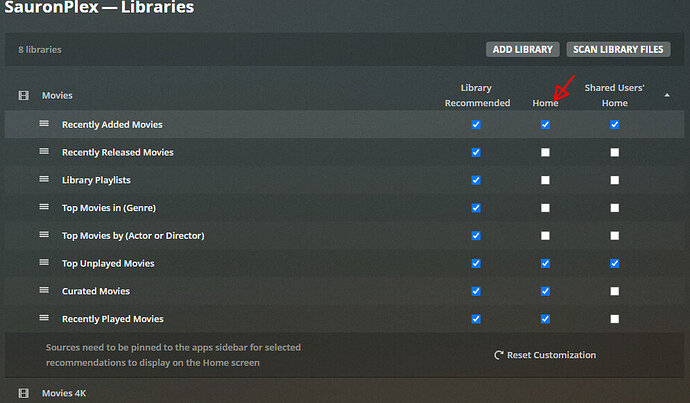This screenshot has height=403, width=690.
Task: Uncheck Home for Recently Added Movies
Action: 545,125
